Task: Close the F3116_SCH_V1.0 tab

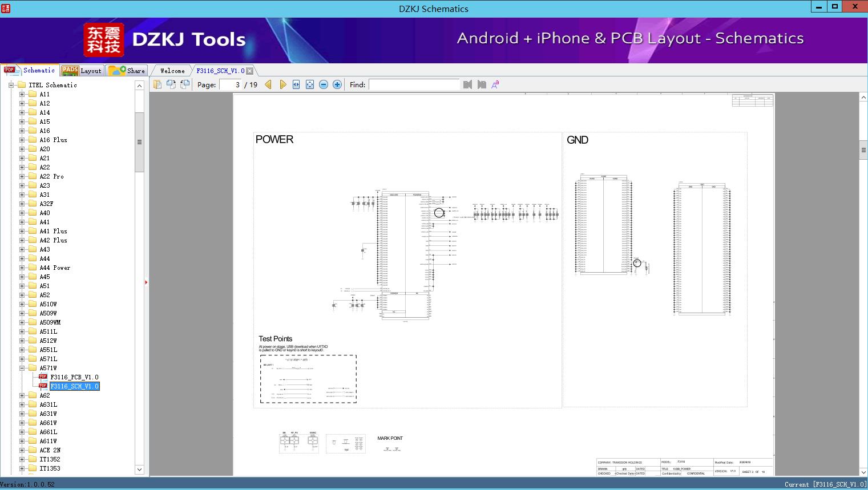Action: (249, 71)
